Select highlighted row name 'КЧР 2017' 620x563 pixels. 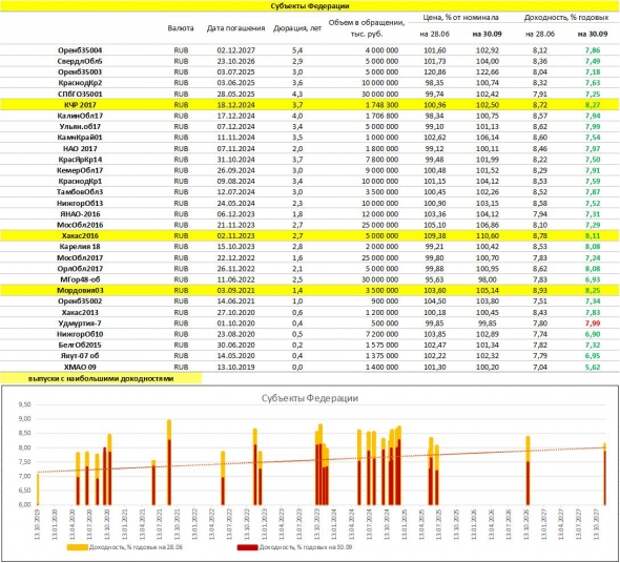80,105
